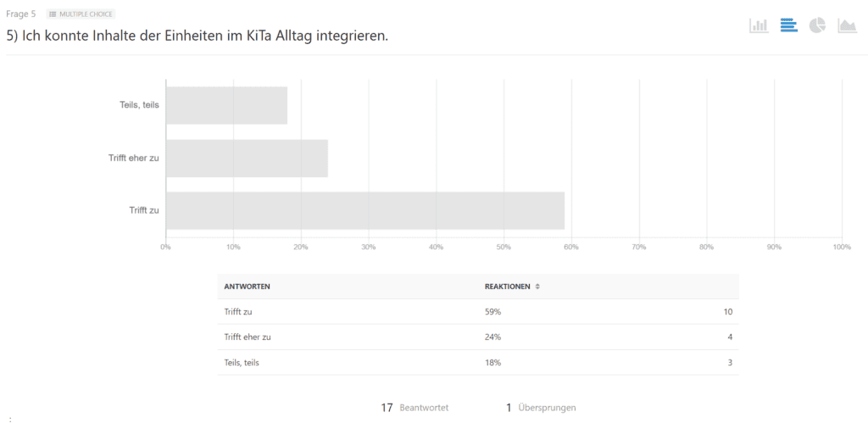Select the Teils, teils table row
Viewport: 868px width, 429px height.
(478, 363)
